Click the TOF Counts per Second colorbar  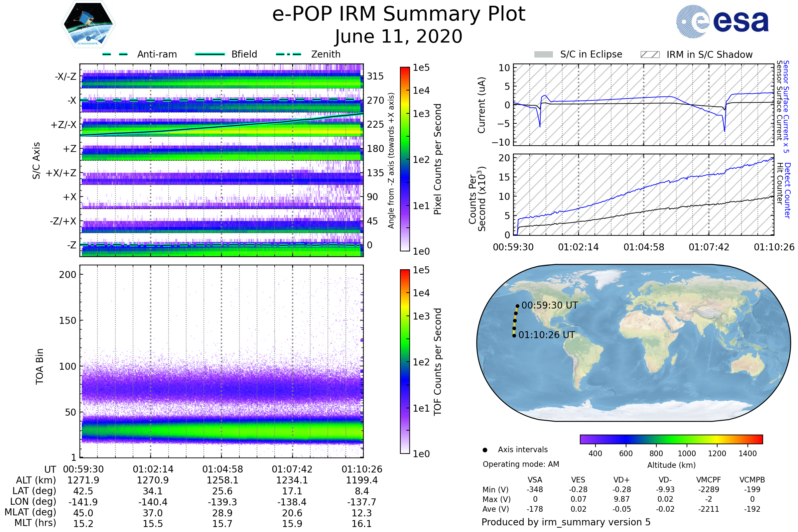pyautogui.click(x=405, y=361)
